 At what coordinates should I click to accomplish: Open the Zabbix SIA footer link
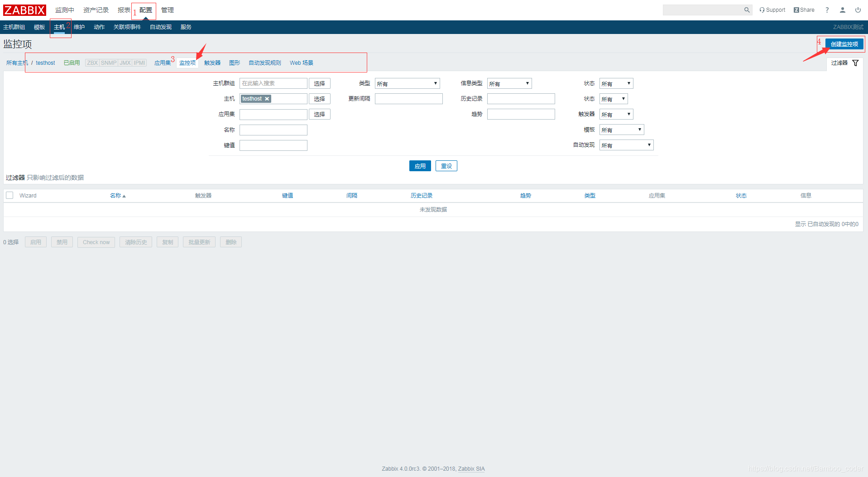click(471, 469)
